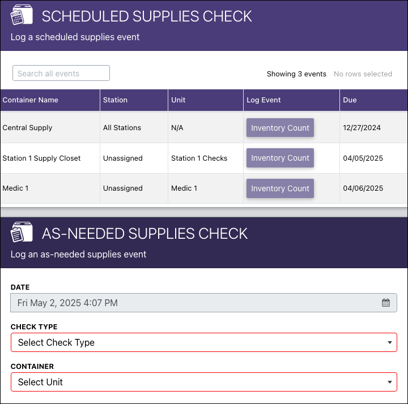This screenshot has width=408, height=404.
Task: Click Inventory Count for Station 1 Supply Closet
Action: [x=280, y=158]
